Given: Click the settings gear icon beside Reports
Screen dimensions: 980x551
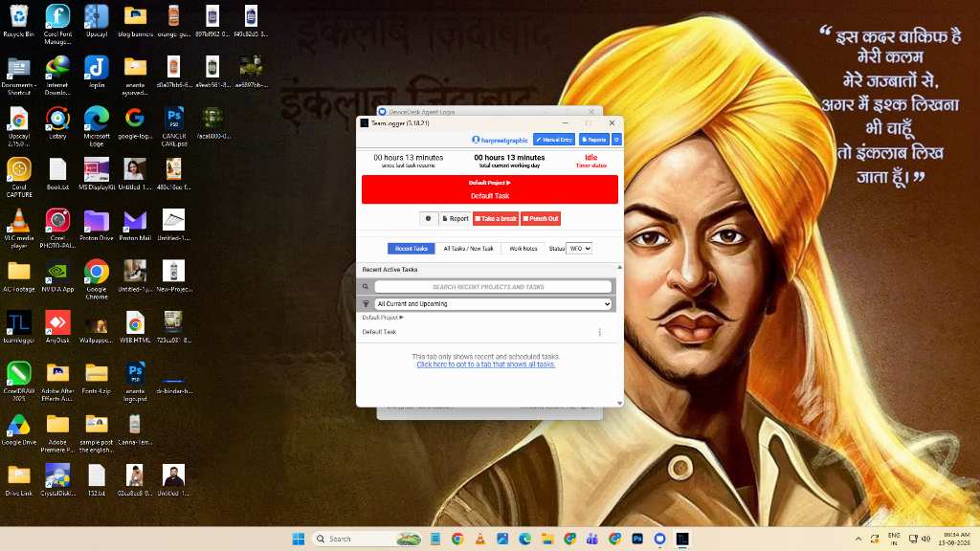Looking at the screenshot, I should 616,140.
